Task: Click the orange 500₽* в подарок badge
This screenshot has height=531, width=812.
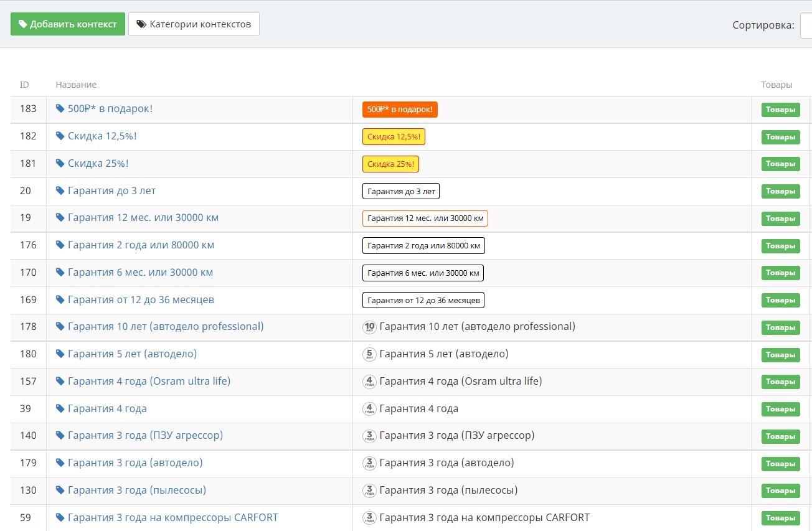Action: pyautogui.click(x=400, y=110)
